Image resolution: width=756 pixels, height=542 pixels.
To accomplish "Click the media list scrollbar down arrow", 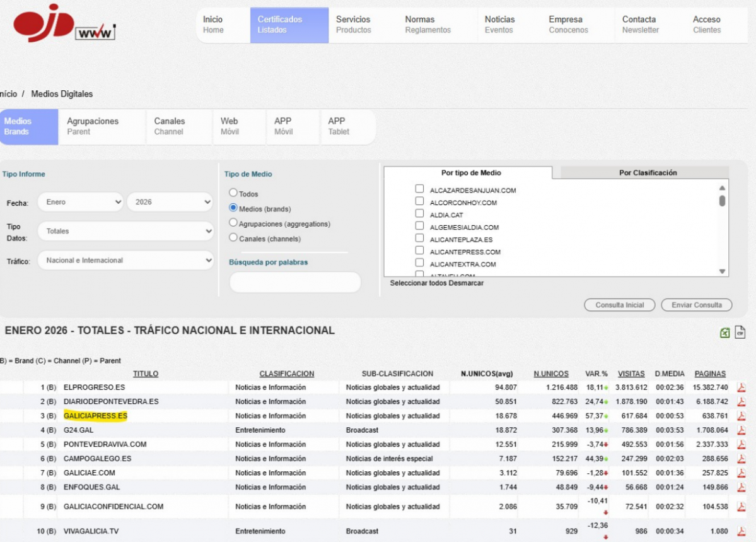I will click(x=723, y=271).
